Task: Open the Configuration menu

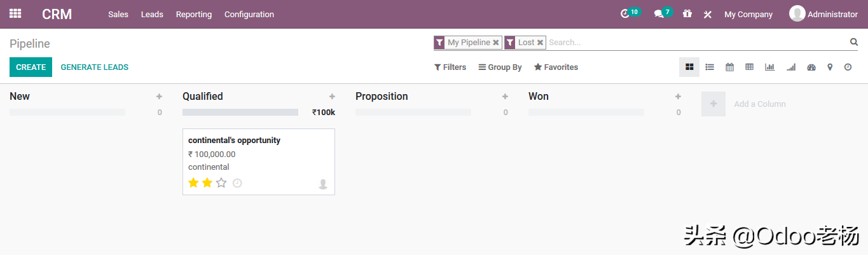Action: pos(249,14)
